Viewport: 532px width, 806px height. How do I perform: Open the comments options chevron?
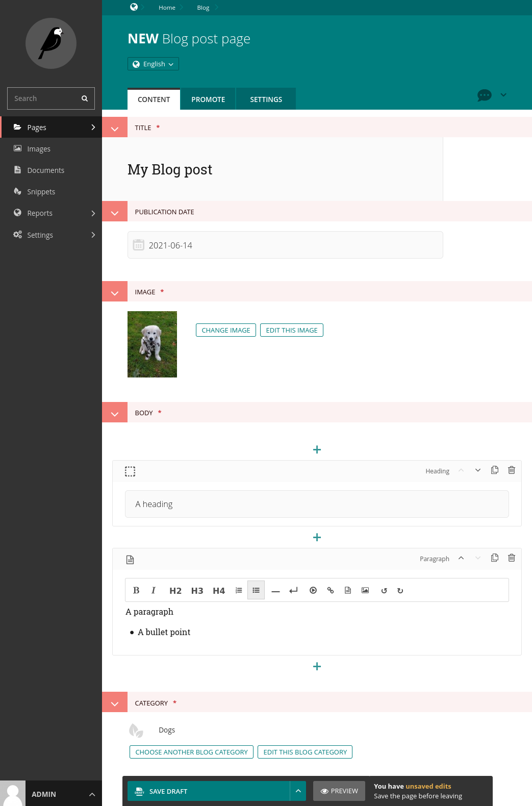pyautogui.click(x=503, y=95)
